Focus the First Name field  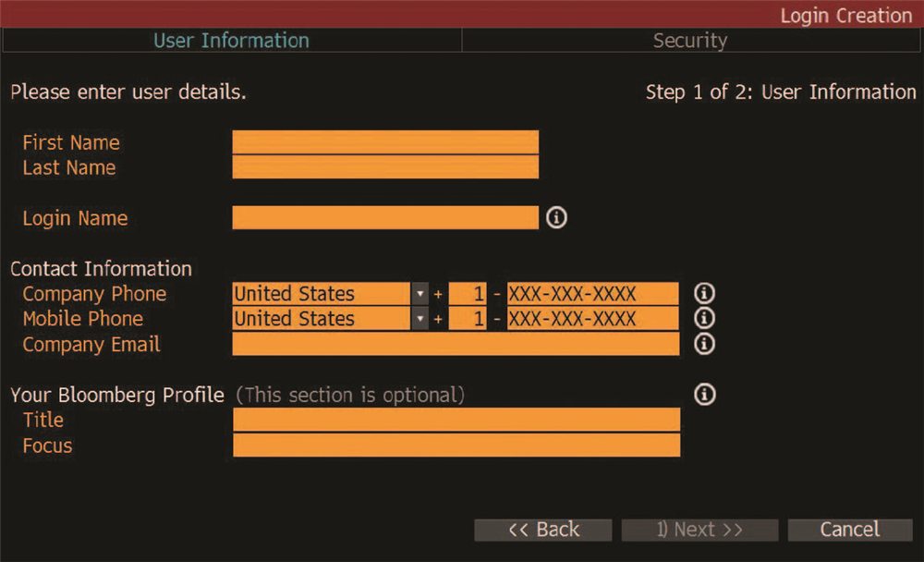click(385, 142)
